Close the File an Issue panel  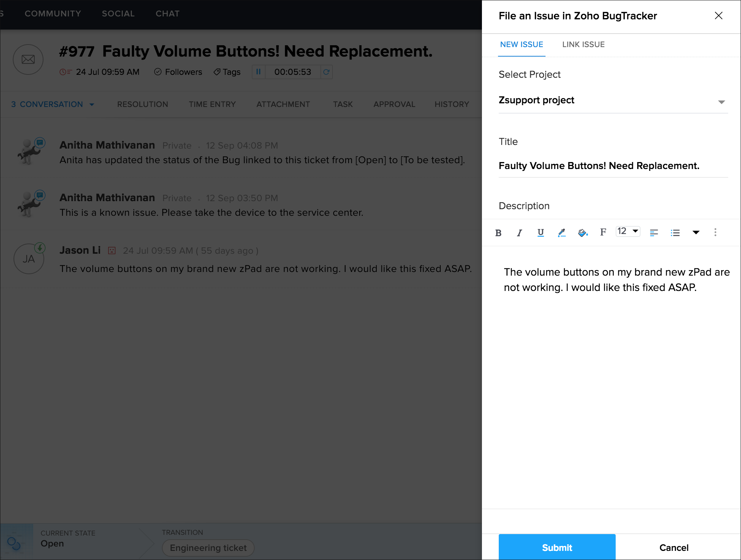pyautogui.click(x=718, y=16)
